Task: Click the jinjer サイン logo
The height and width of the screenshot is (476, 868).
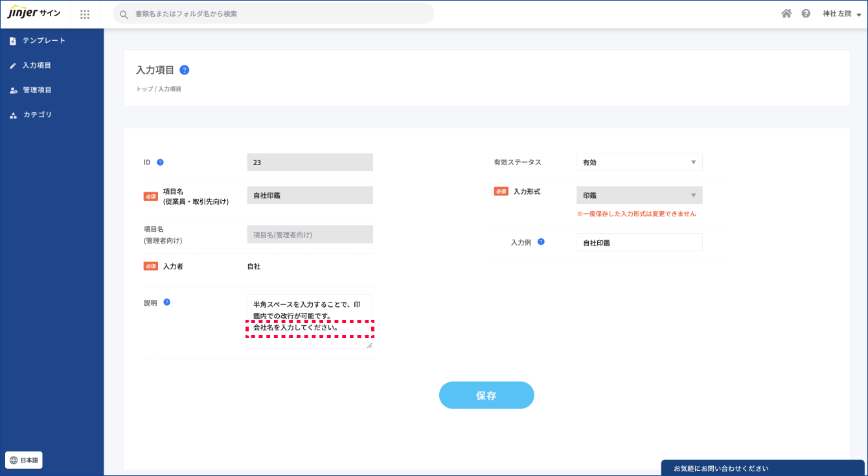Action: pyautogui.click(x=34, y=14)
